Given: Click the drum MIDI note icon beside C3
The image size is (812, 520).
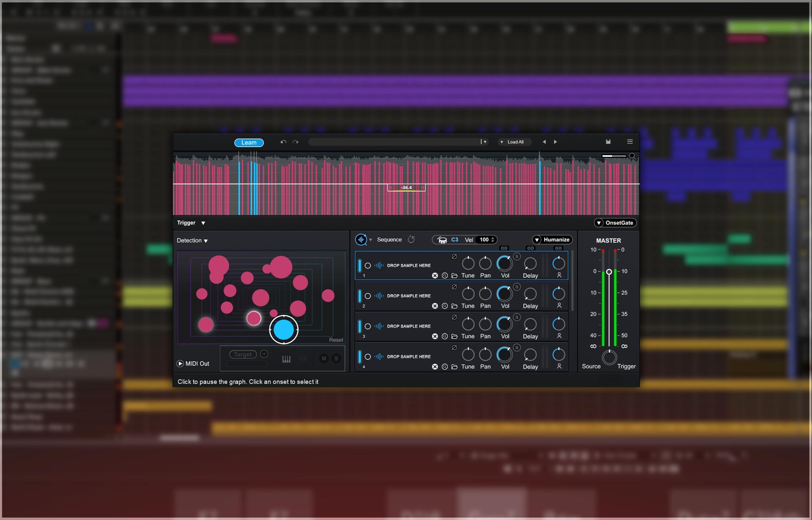Looking at the screenshot, I should tap(442, 240).
